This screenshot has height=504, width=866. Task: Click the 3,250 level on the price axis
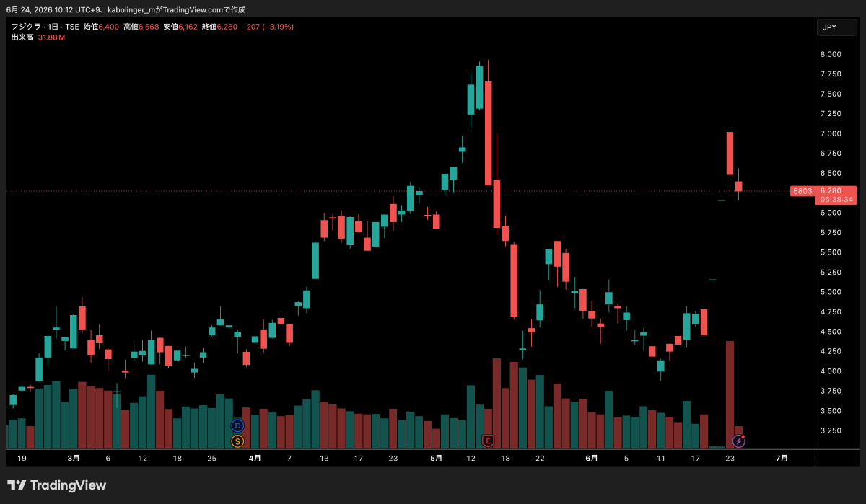pyautogui.click(x=831, y=430)
